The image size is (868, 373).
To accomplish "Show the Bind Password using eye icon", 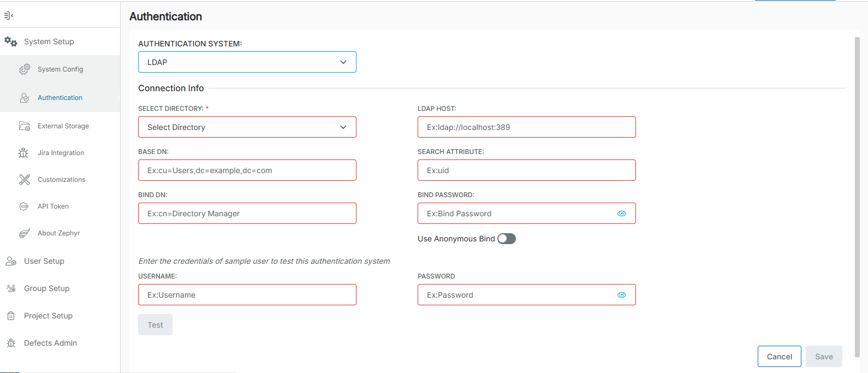I will 621,214.
